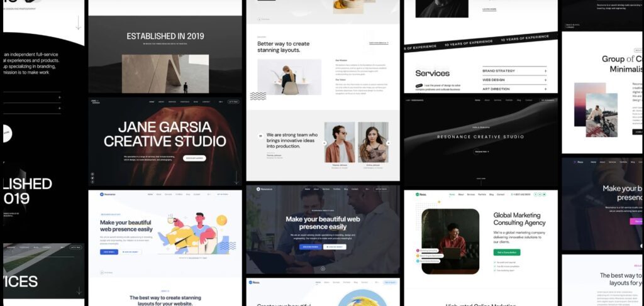Click Learn More link beside dark portrait
The width and height of the screenshot is (644, 306).
pos(489,9)
